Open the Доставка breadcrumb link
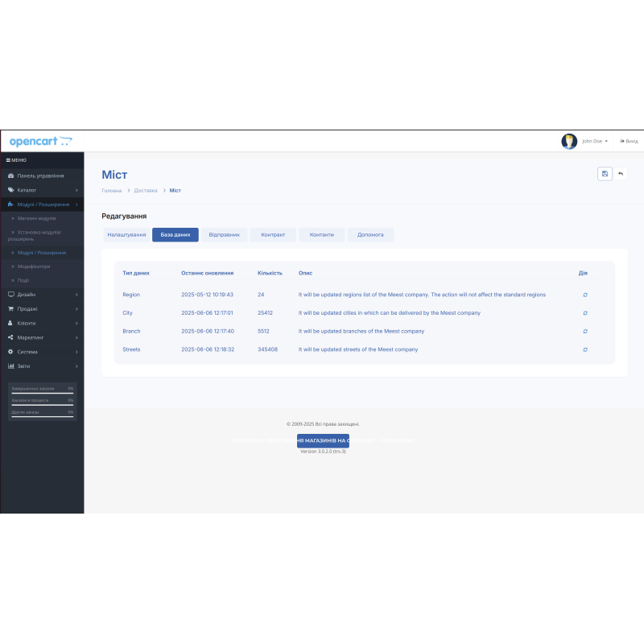This screenshot has height=644, width=644. [146, 190]
